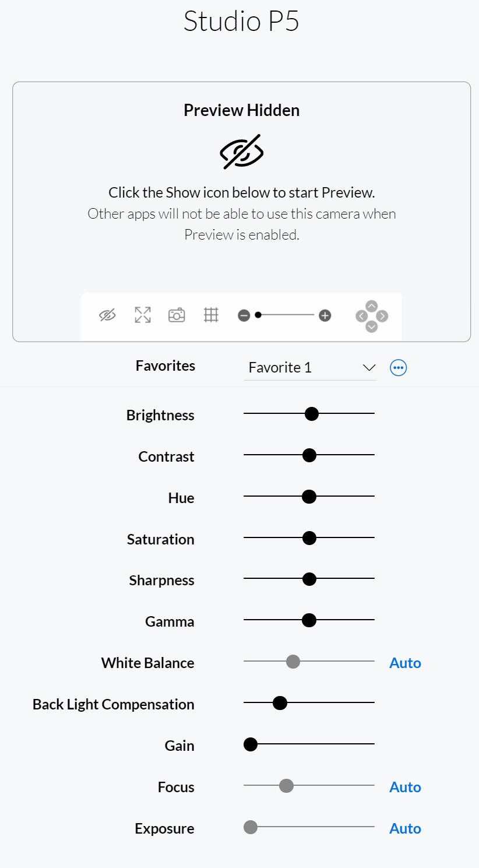Click the Brightness slider handle
The image size is (479, 868).
312,414
